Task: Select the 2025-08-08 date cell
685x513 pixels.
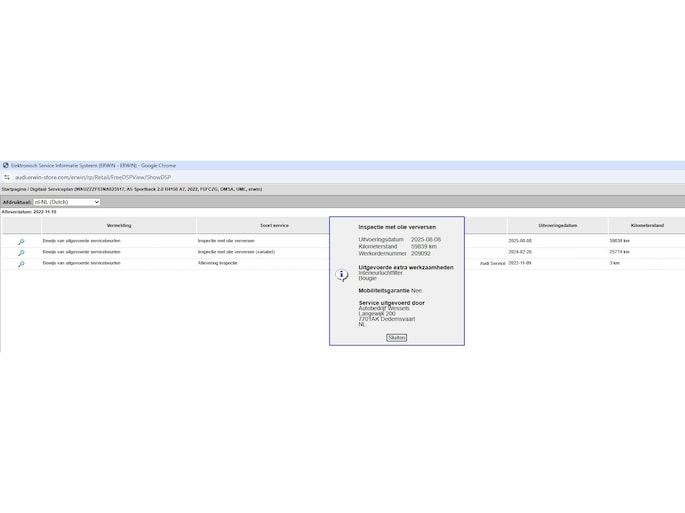Action: (520, 241)
